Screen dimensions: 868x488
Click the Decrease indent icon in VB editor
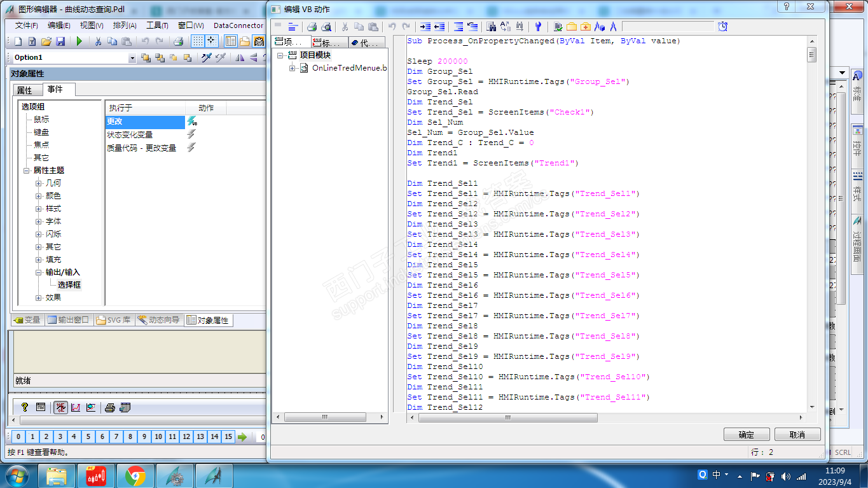439,27
